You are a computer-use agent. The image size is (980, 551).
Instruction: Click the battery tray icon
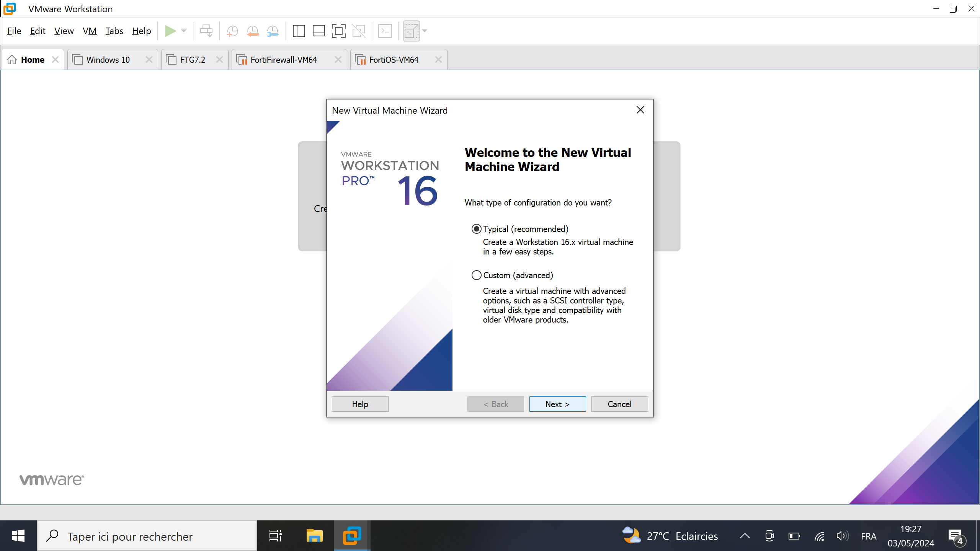(x=794, y=536)
